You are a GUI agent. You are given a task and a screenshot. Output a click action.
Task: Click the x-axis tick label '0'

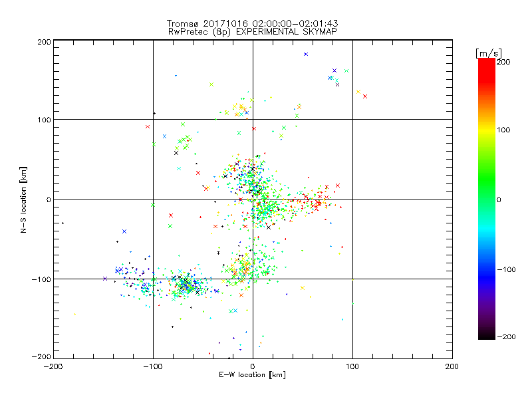(253, 367)
